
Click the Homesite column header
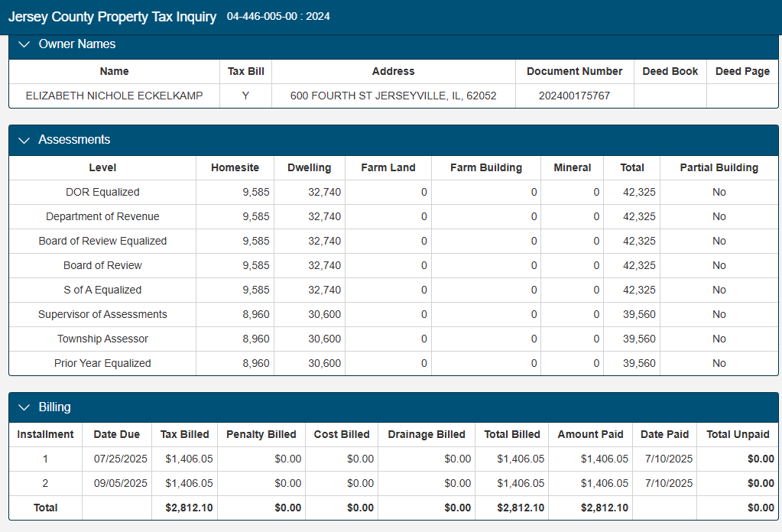click(235, 167)
